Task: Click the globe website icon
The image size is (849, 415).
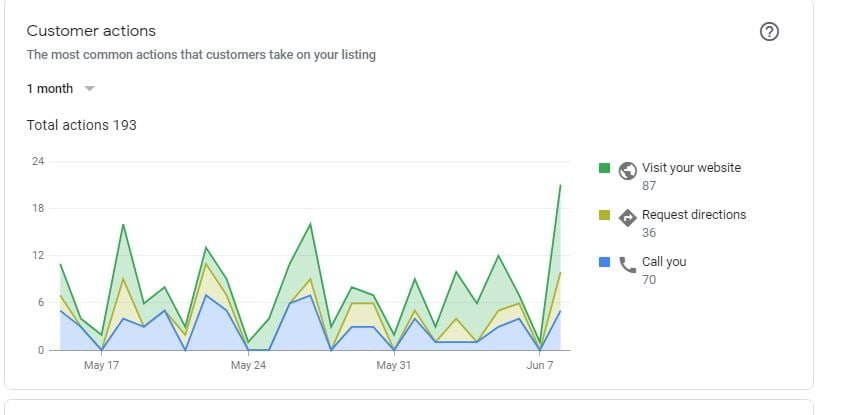Action: 628,169
